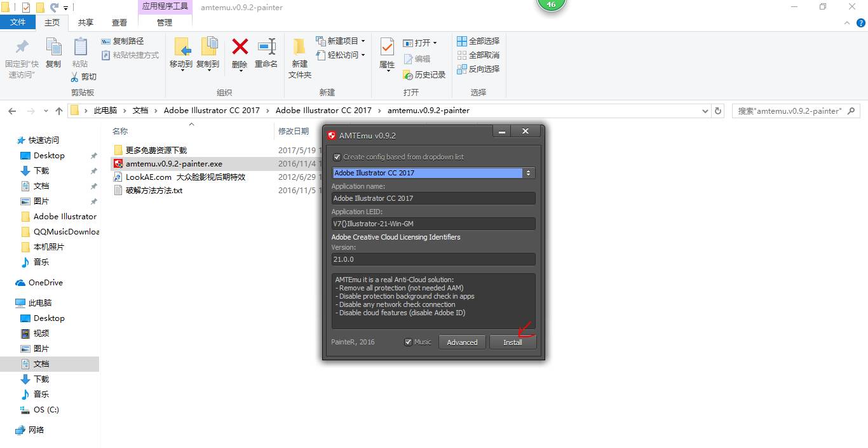The image size is (868, 448).
Task: Click 粘贴快捷方式 paste shortcut
Action: point(130,55)
